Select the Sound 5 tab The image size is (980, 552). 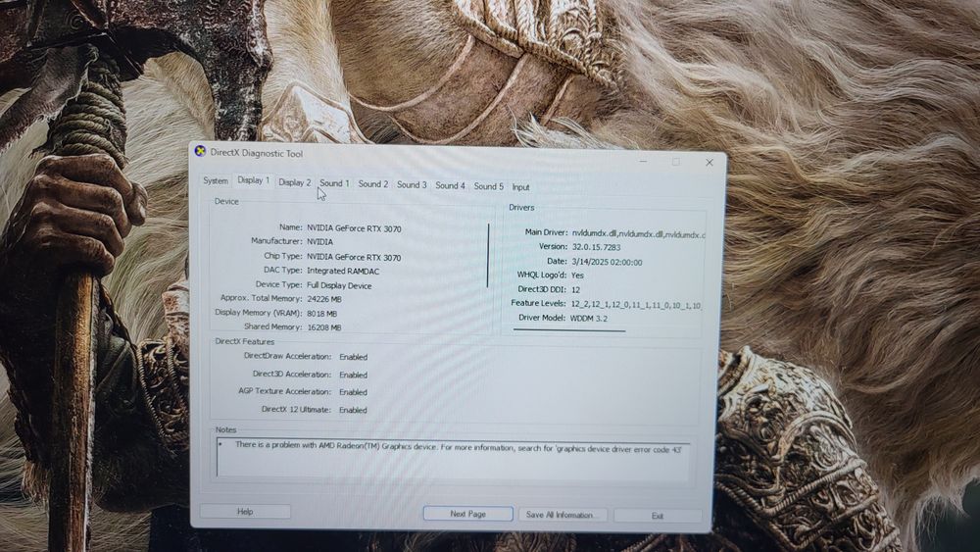tap(489, 186)
